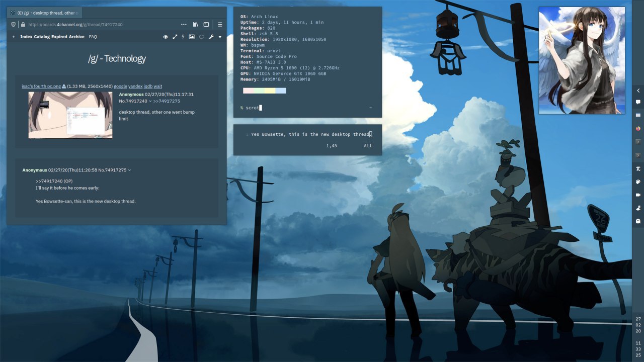The image size is (644, 362).
Task: Click the /g/ - Technology board title
Action: (117, 59)
